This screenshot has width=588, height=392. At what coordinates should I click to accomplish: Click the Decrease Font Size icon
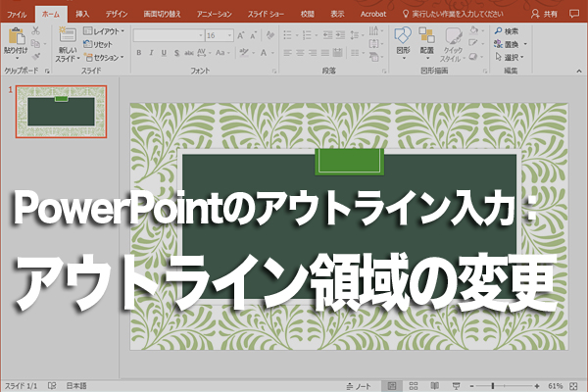[x=254, y=35]
